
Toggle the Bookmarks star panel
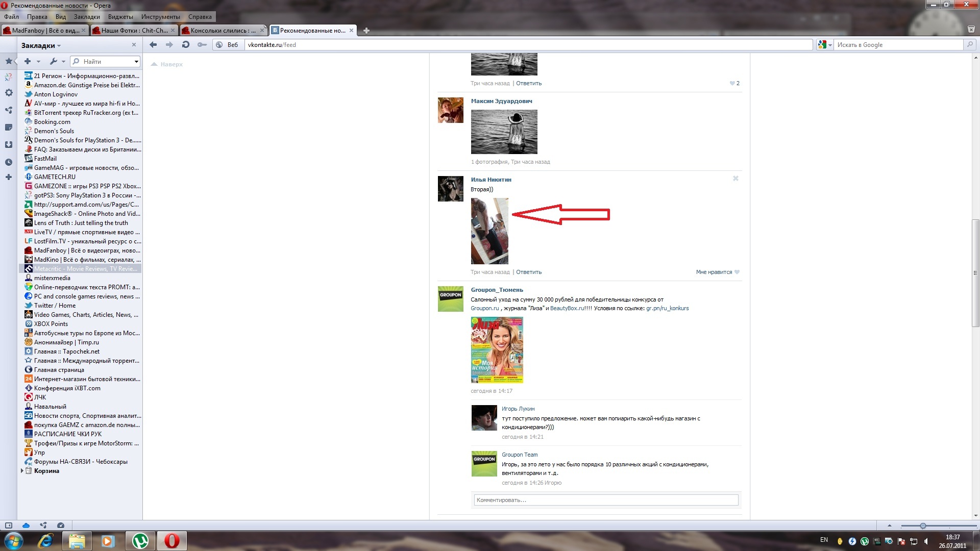(x=9, y=61)
